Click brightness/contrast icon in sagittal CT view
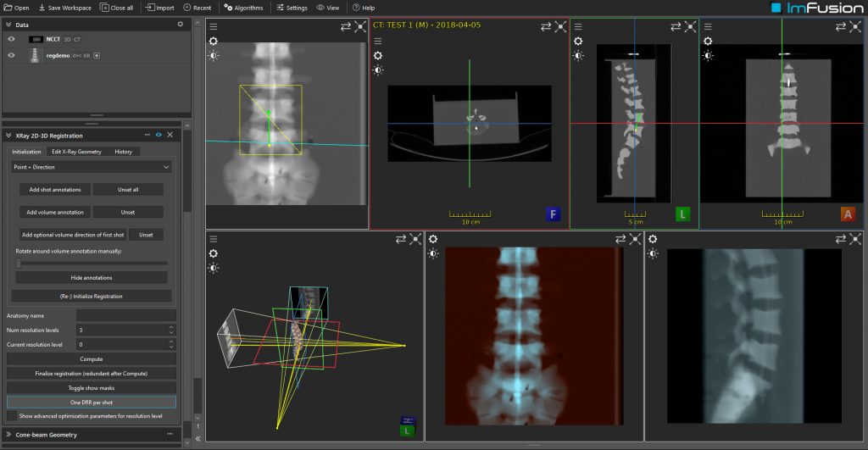 tap(578, 56)
